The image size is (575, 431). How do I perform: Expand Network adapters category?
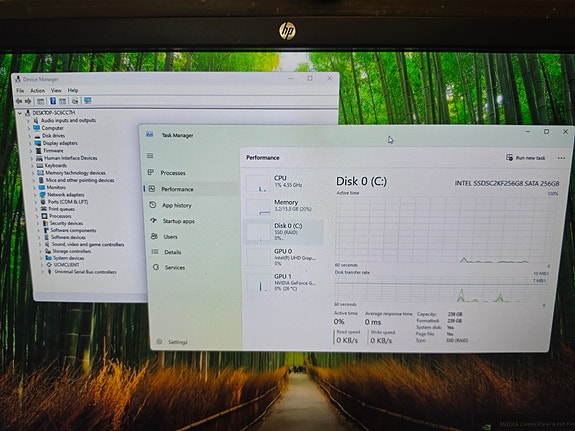[x=35, y=195]
